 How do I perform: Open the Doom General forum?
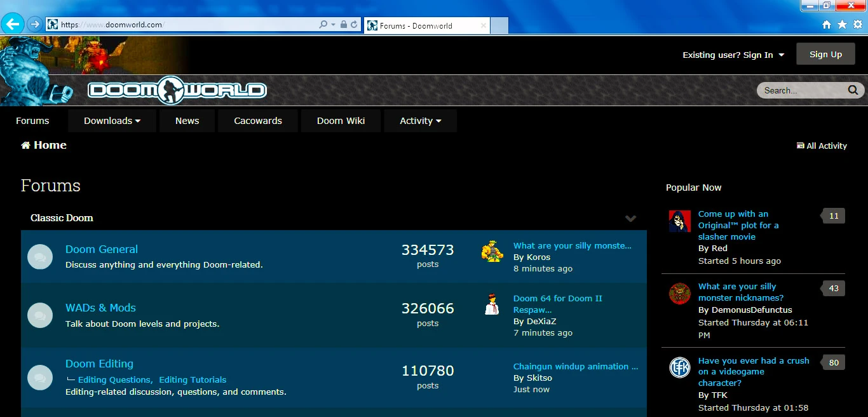click(x=102, y=249)
